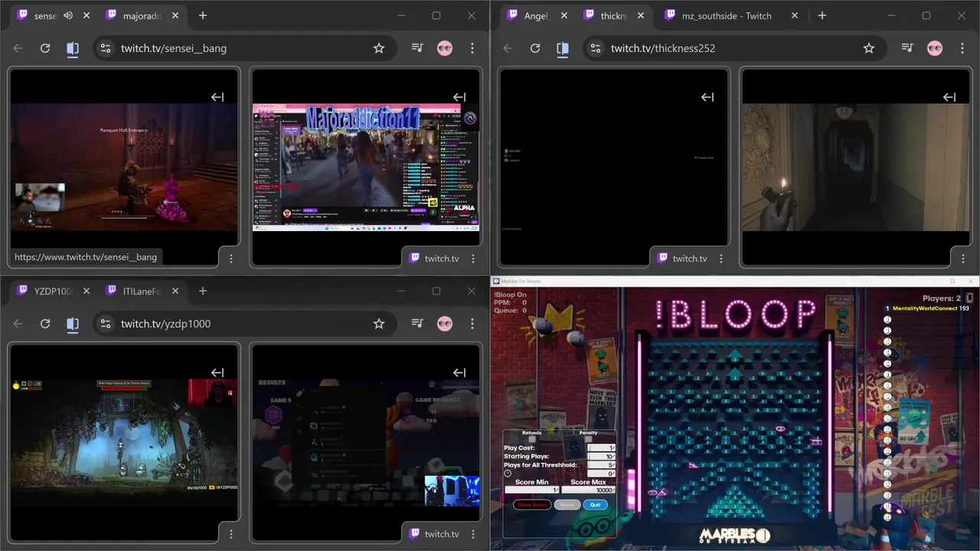Open media controls in sensei__bang window toolbar
980x551 pixels.
417,48
